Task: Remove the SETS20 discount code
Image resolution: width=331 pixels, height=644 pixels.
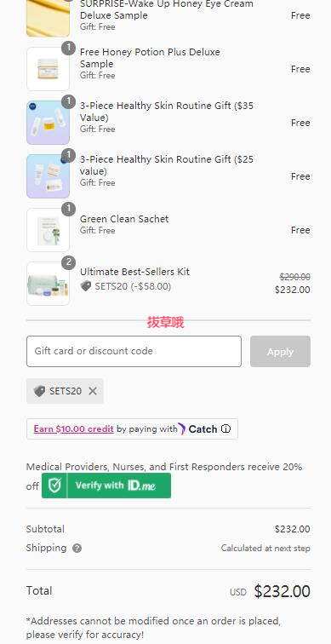Action: [93, 391]
